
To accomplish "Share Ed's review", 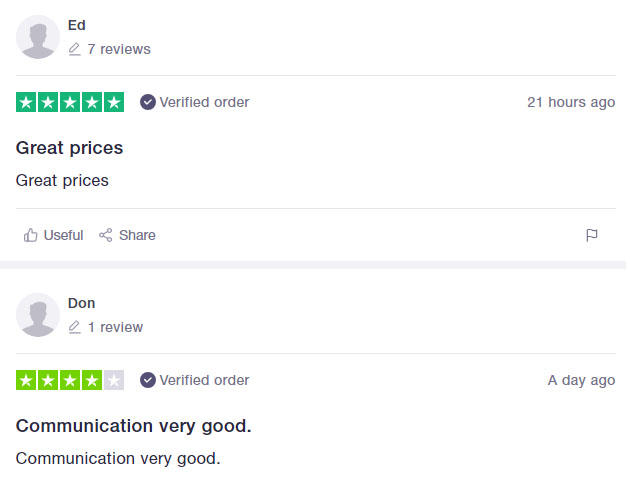I will pos(127,235).
